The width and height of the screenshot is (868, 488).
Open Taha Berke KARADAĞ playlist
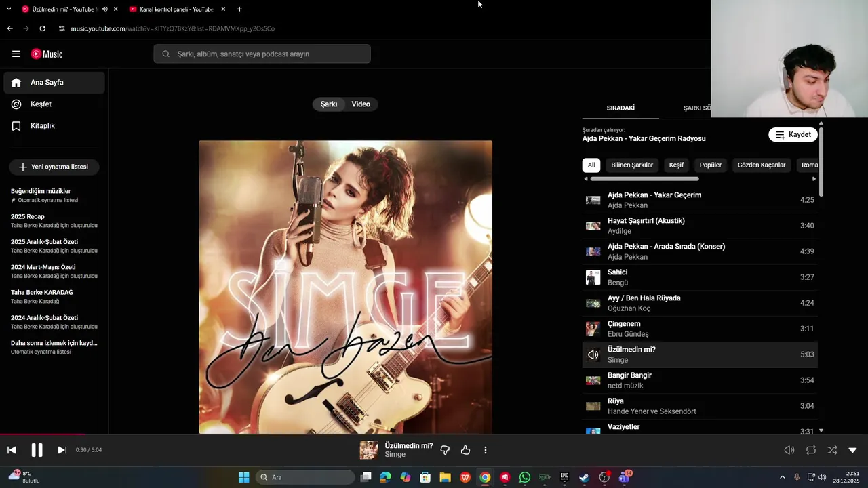(54, 296)
